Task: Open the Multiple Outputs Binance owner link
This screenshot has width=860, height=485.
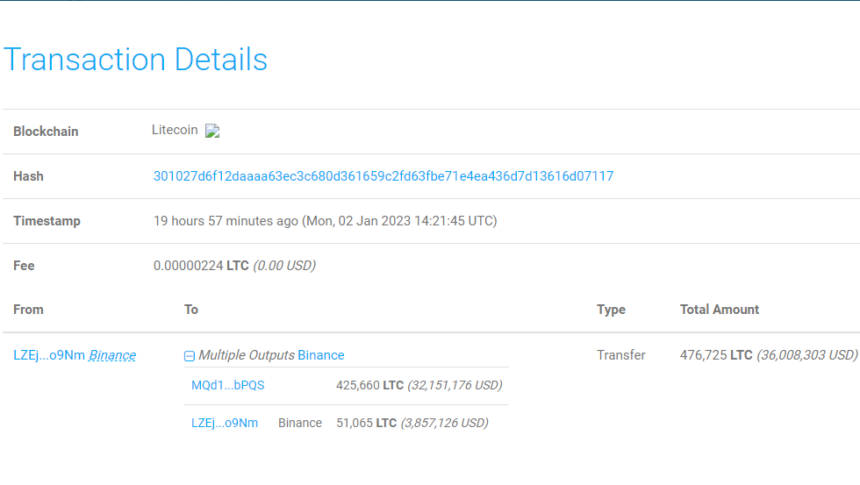Action: coord(321,355)
